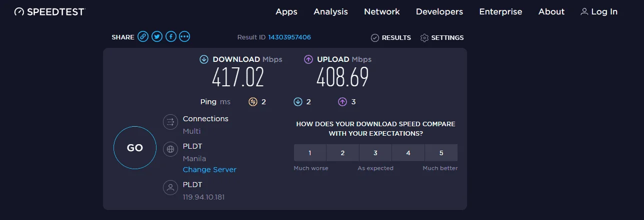Click the 'Much worse' label

click(x=311, y=168)
